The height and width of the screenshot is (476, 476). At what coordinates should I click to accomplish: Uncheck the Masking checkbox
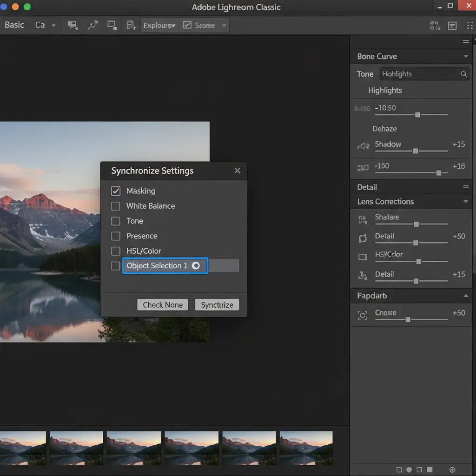(116, 191)
